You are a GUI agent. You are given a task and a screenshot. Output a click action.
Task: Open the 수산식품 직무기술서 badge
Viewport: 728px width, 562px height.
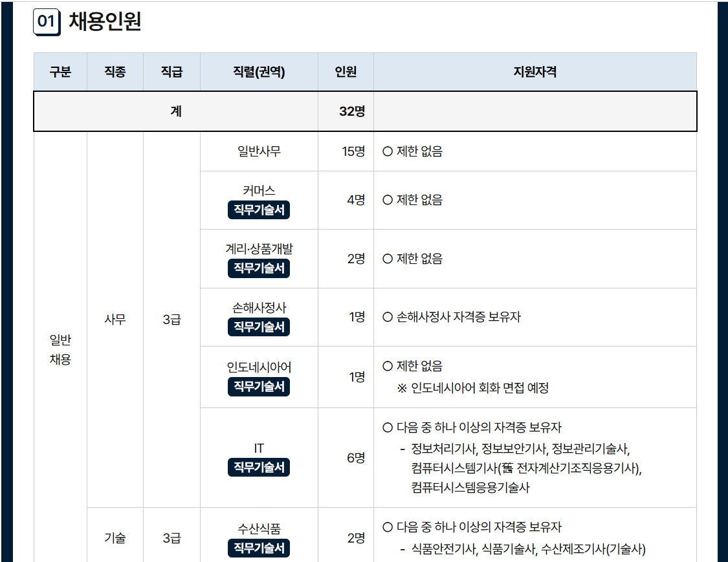[259, 548]
